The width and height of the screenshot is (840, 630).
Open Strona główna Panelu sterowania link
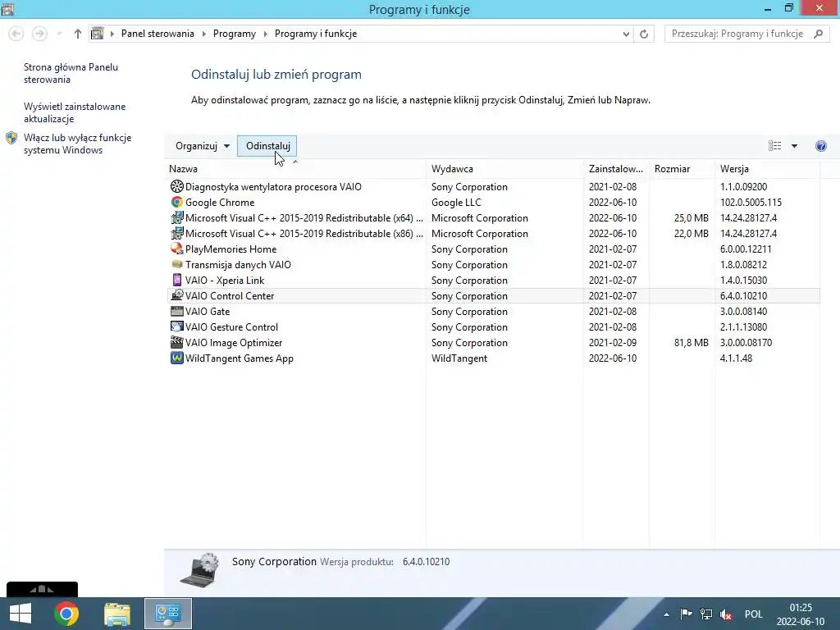71,73
